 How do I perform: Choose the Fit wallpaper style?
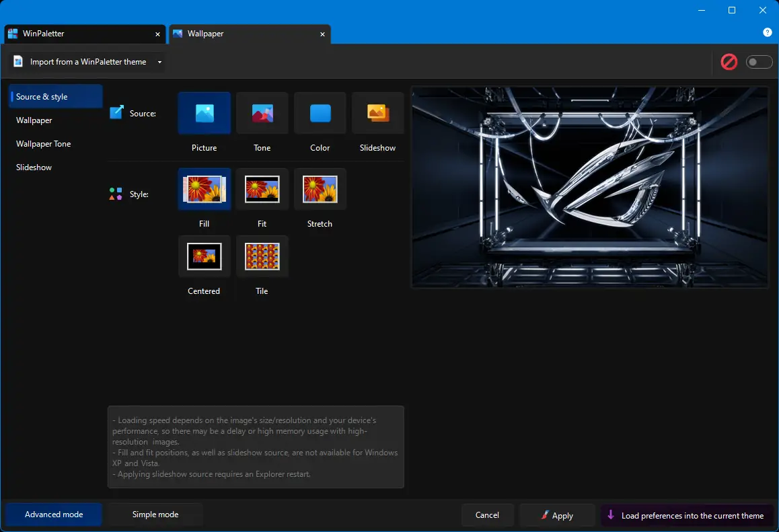point(262,189)
